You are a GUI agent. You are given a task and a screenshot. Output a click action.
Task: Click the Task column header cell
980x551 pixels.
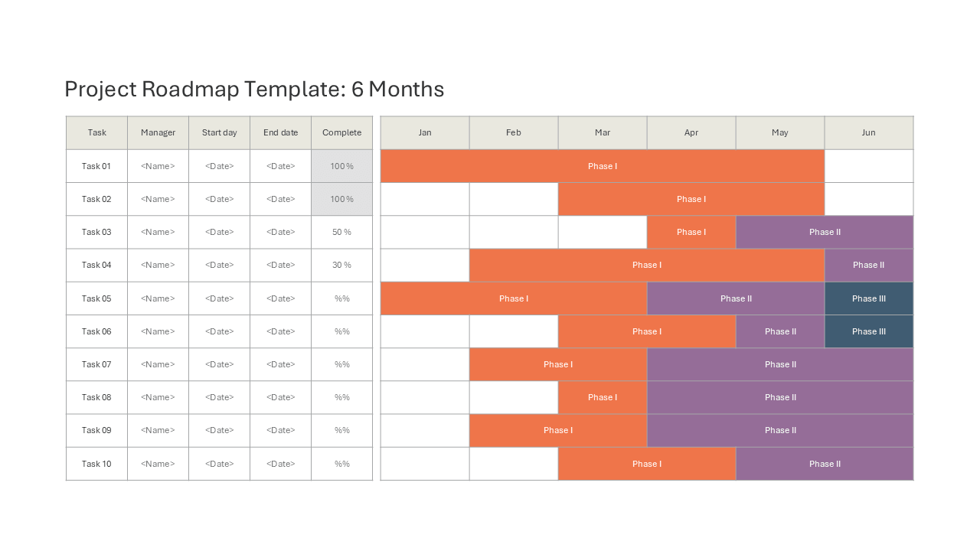pyautogui.click(x=97, y=132)
